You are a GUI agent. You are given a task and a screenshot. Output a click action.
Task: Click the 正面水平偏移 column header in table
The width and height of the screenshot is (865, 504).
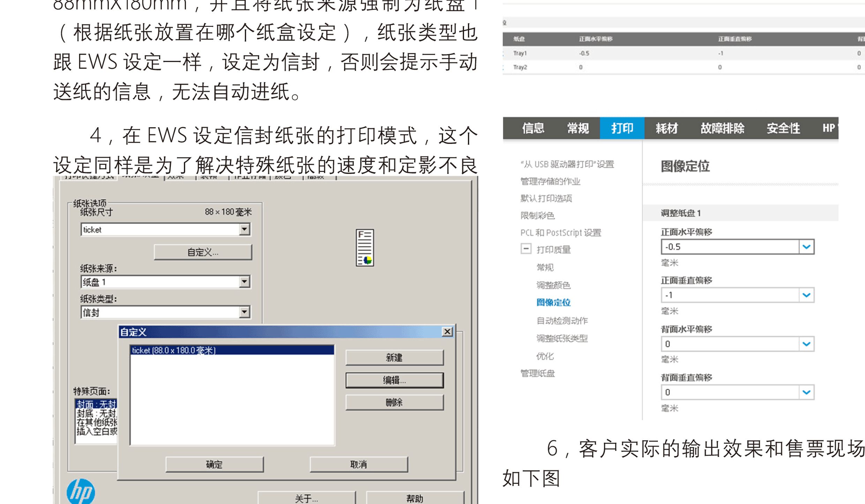[x=595, y=39]
